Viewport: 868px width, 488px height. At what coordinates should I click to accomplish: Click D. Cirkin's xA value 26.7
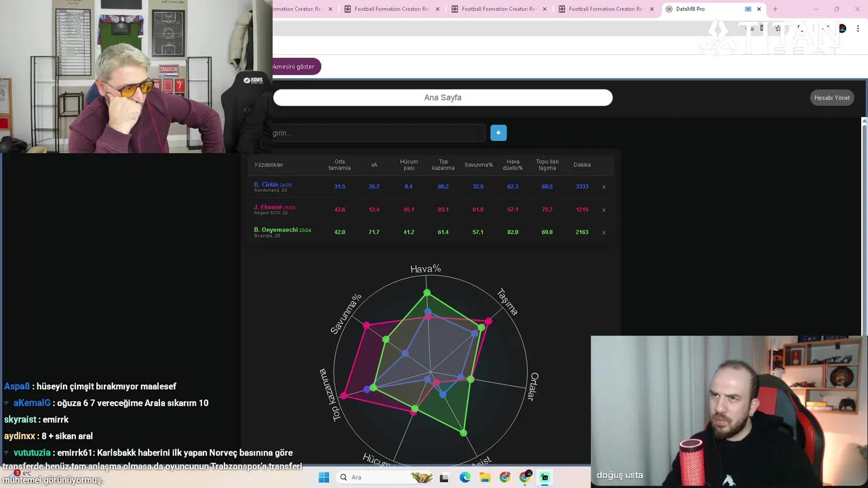(374, 186)
